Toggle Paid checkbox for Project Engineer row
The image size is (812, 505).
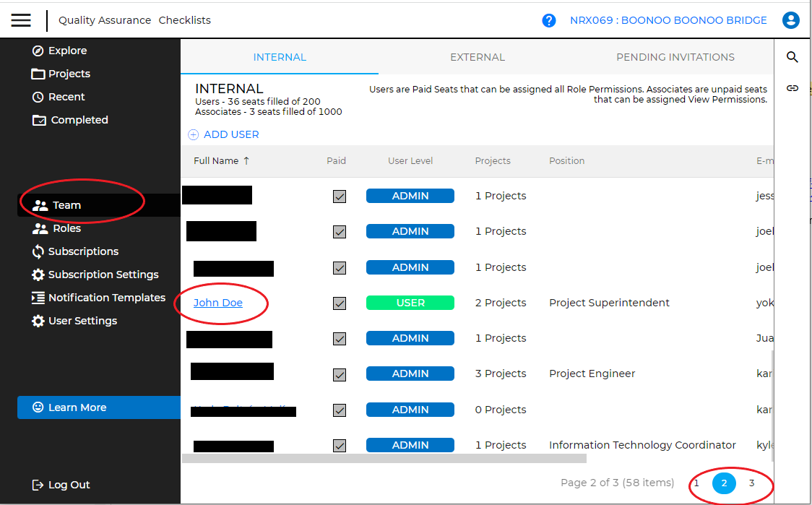pos(340,374)
